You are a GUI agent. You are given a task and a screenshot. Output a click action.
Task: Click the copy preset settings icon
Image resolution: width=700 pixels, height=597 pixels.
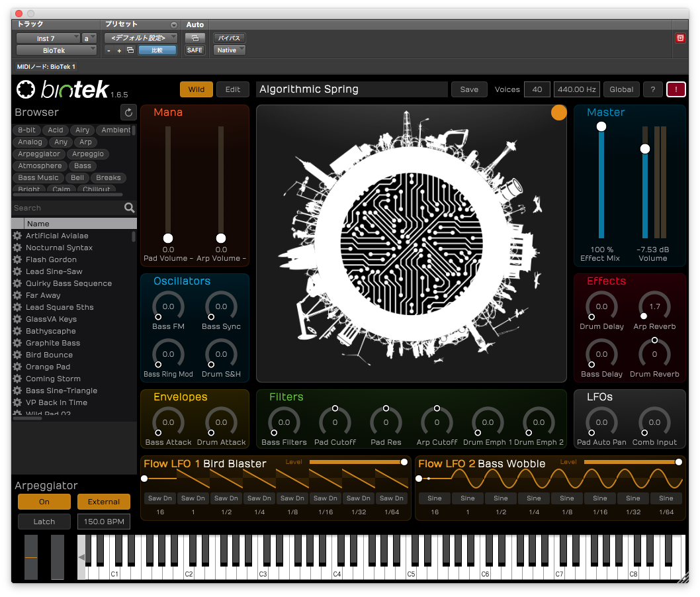pos(130,50)
